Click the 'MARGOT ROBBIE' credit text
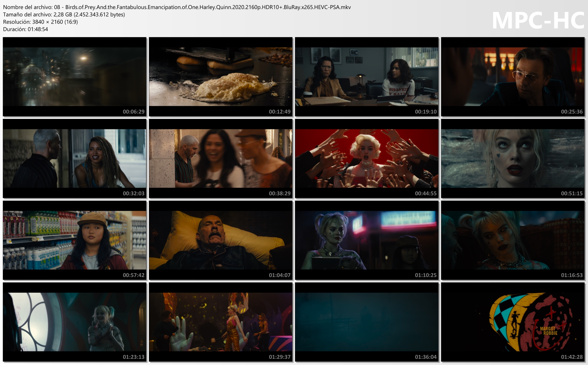The width and height of the screenshot is (588, 365). [x=548, y=331]
